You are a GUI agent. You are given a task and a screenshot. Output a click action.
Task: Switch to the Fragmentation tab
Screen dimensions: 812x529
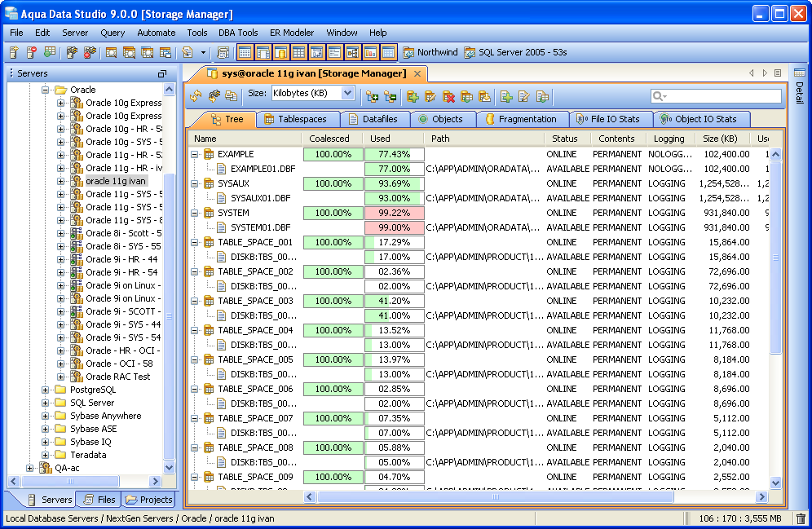point(522,119)
